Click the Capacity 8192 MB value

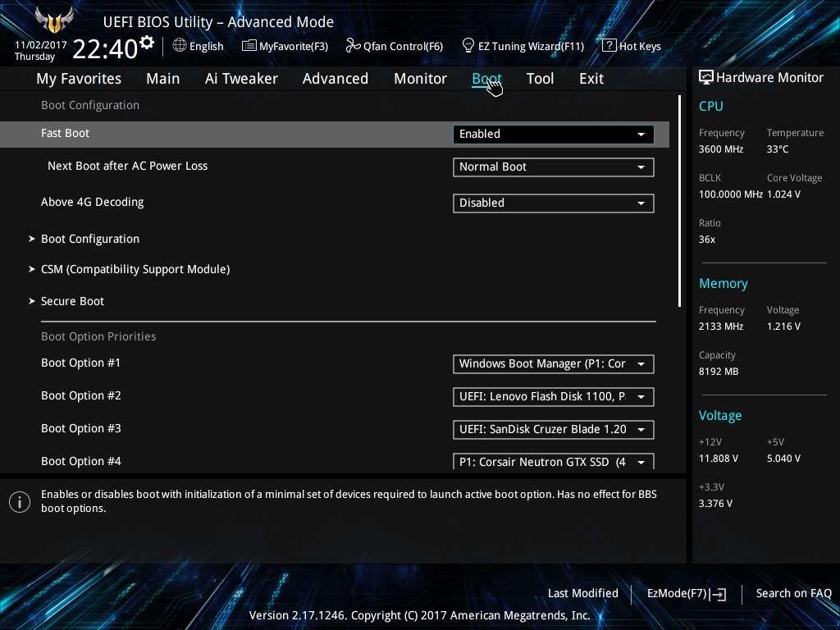pos(719,372)
